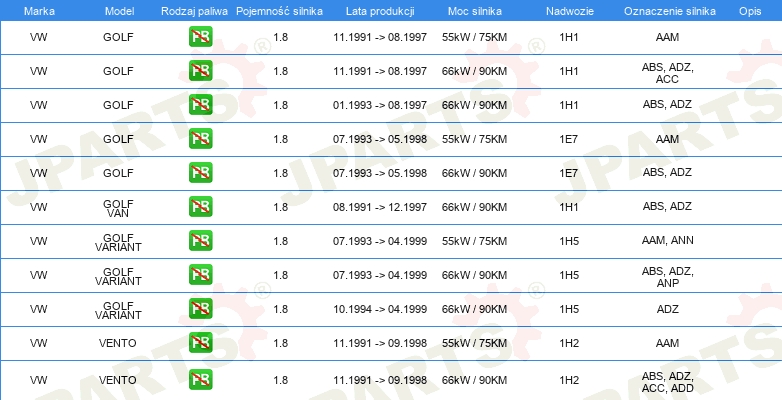Click the Nadwozie column header
Viewport: 782px width, 400px height.
(569, 11)
